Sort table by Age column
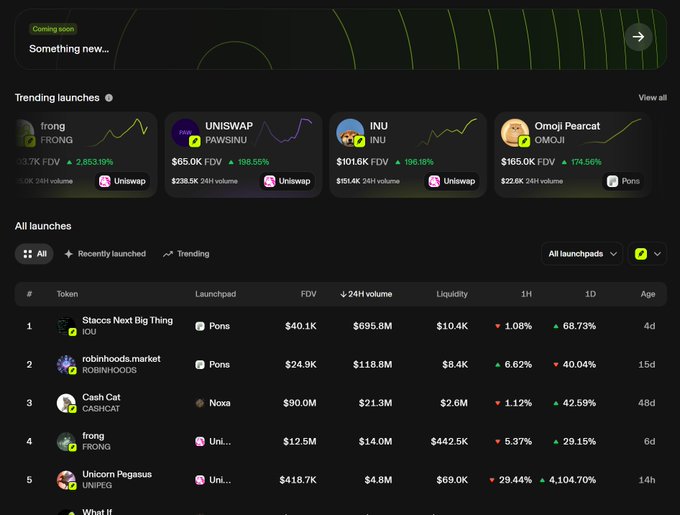Viewport: 680px width, 515px height. coord(648,294)
